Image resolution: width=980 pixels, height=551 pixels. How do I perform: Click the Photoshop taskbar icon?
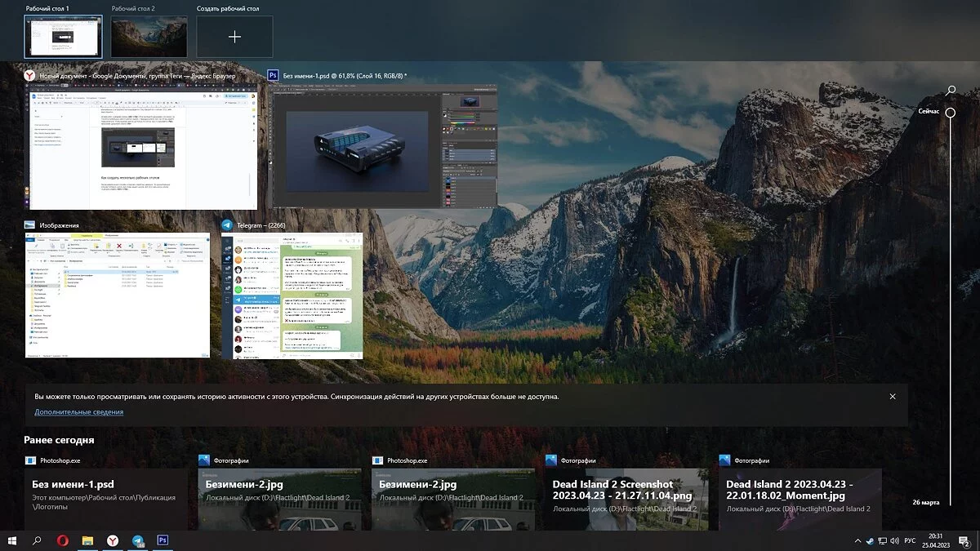point(163,540)
